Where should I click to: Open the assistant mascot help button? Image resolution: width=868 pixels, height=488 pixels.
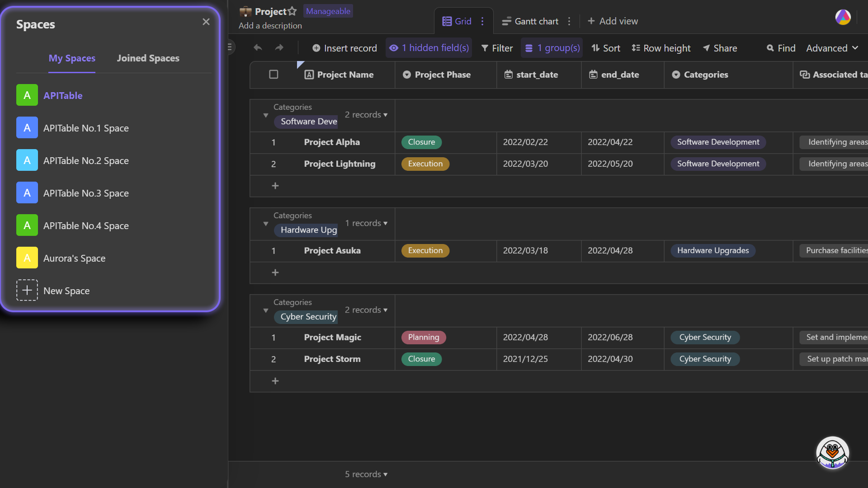(832, 453)
